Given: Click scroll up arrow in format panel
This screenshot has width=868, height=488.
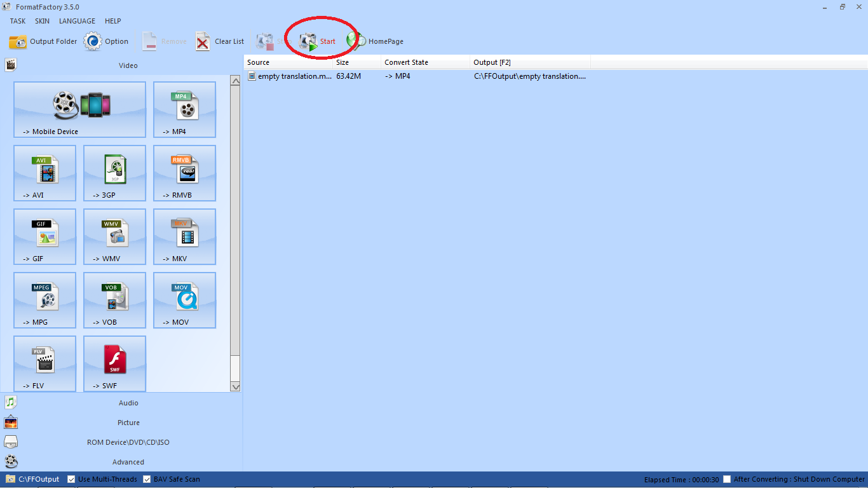Looking at the screenshot, I should coord(235,81).
